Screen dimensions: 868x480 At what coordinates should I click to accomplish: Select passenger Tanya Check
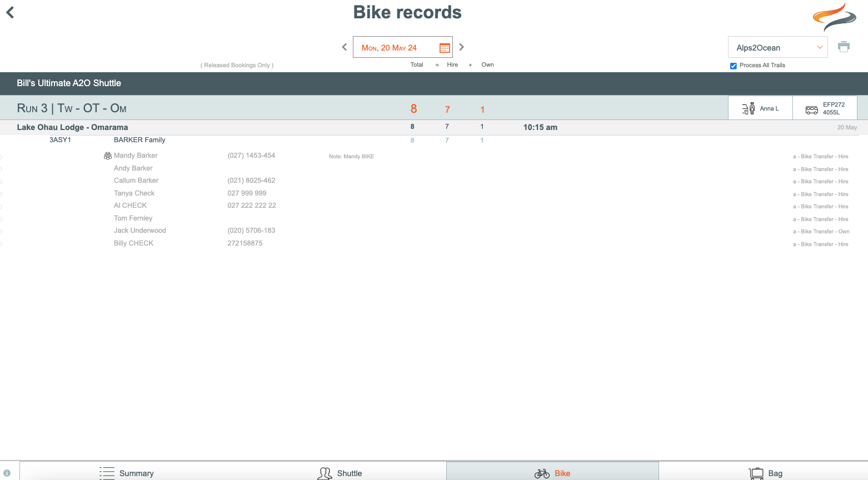click(134, 193)
